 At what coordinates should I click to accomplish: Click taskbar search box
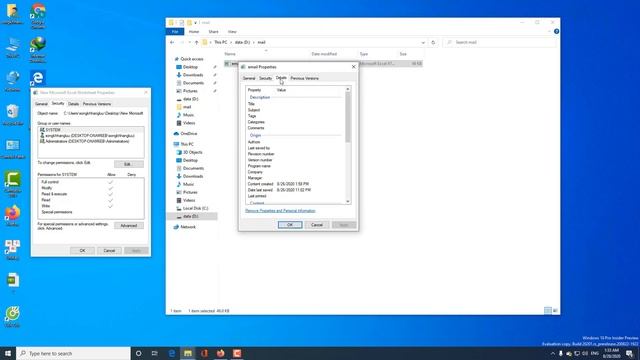73,353
